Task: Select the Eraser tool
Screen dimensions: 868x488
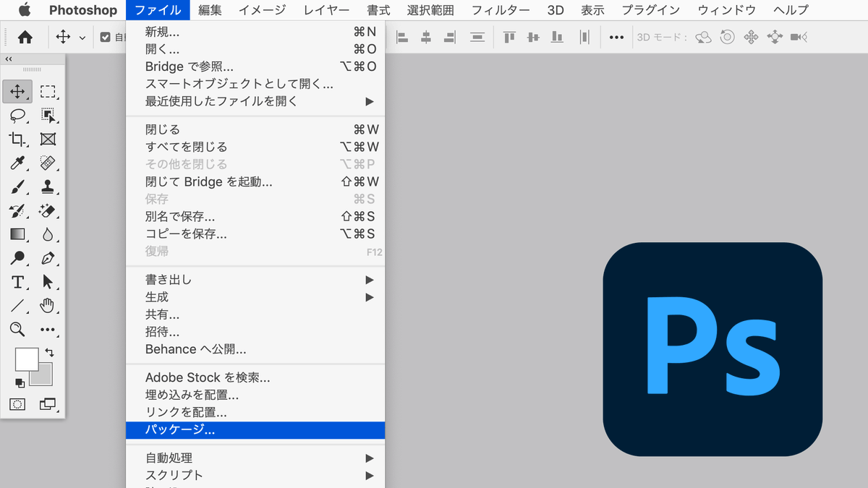Action: click(48, 210)
